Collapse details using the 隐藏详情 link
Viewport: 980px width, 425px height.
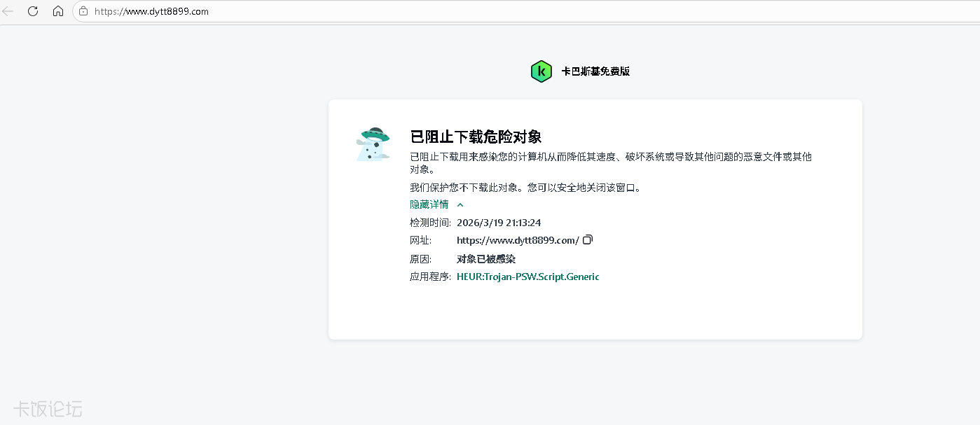[x=429, y=204]
